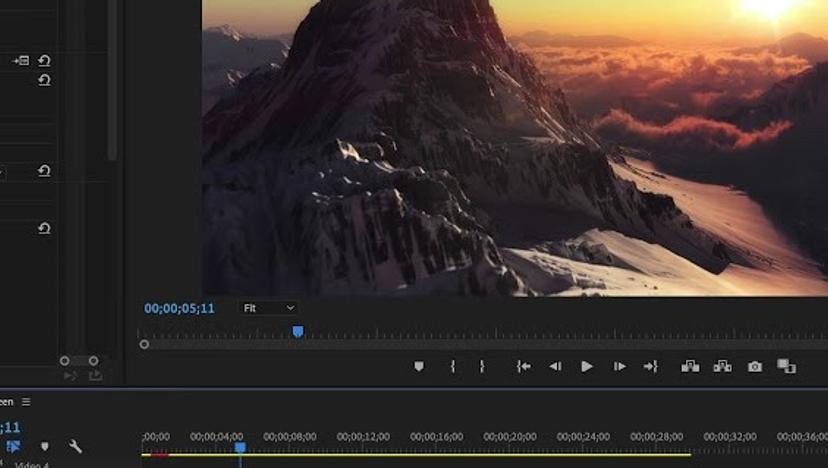
Task: Mark Out point with right brace
Action: pyautogui.click(x=481, y=367)
